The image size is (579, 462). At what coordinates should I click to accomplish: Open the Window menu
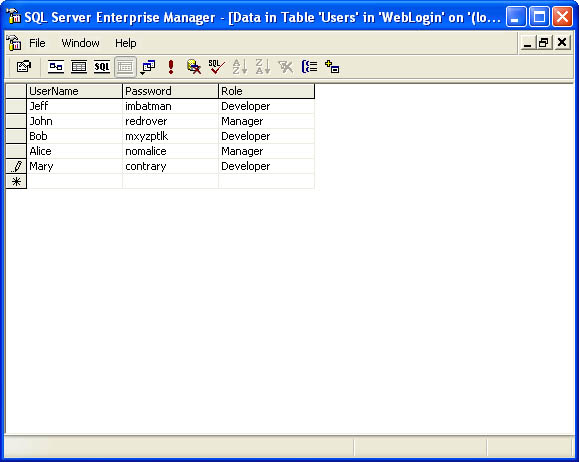(x=80, y=43)
